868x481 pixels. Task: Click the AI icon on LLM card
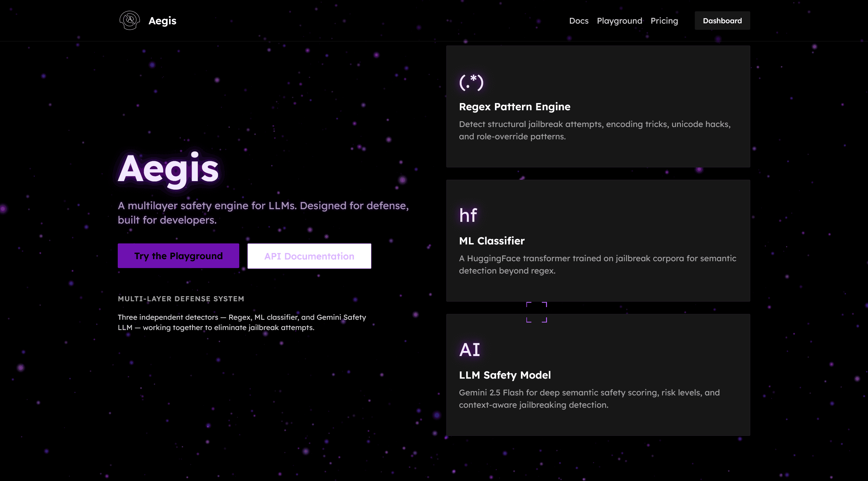coord(470,350)
